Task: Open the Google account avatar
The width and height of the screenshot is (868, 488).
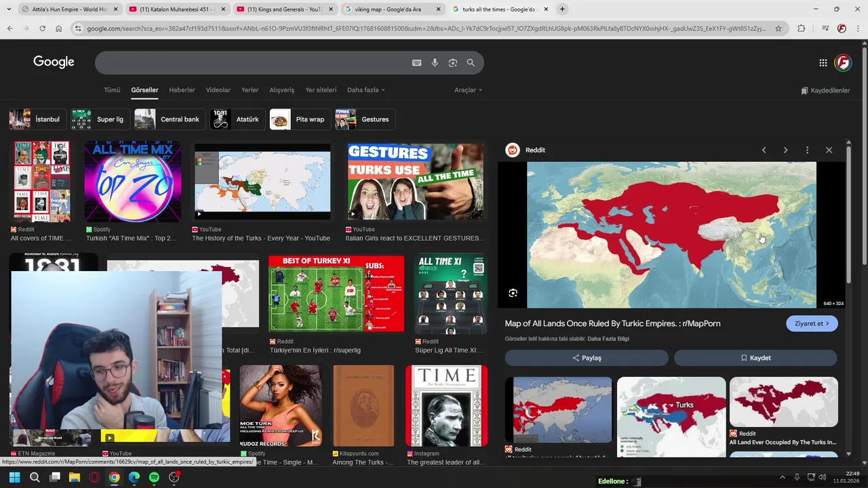Action: pos(843,62)
